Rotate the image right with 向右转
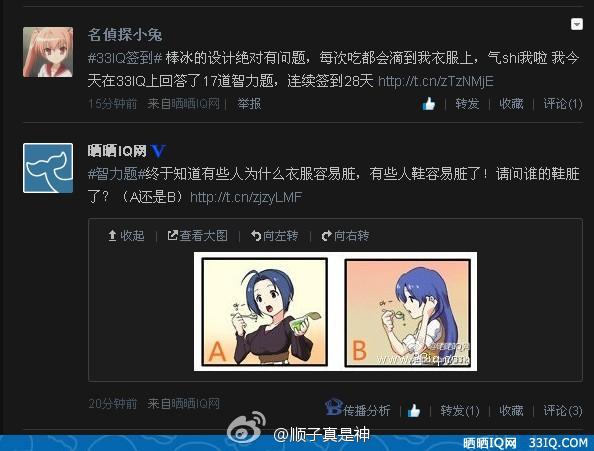The height and width of the screenshot is (451, 594). tap(345, 236)
